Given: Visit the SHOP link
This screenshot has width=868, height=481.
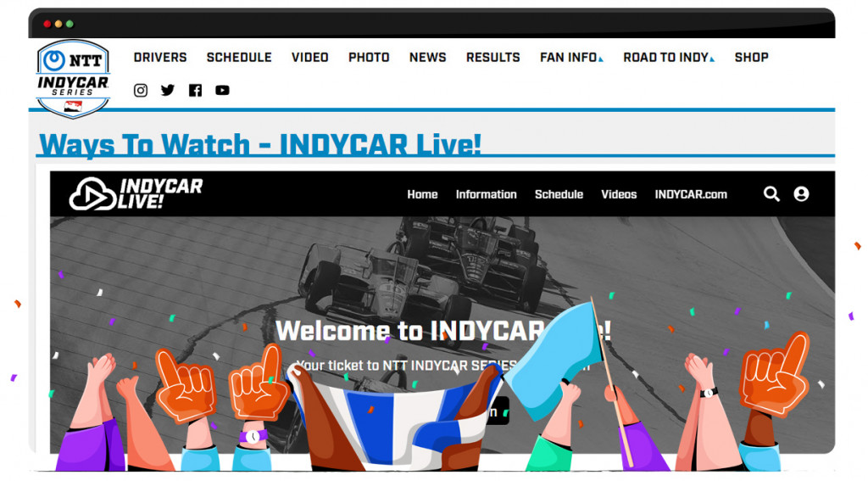Looking at the screenshot, I should pyautogui.click(x=751, y=58).
